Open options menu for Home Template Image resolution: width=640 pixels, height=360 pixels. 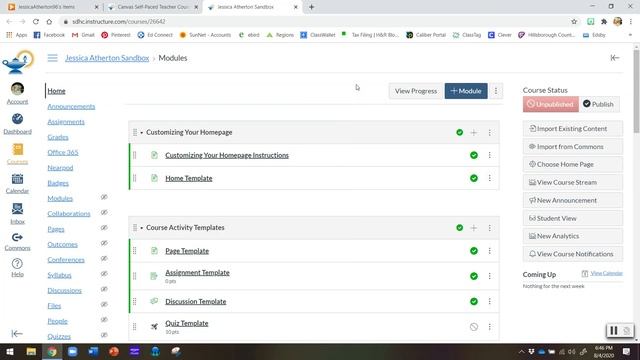(x=489, y=178)
